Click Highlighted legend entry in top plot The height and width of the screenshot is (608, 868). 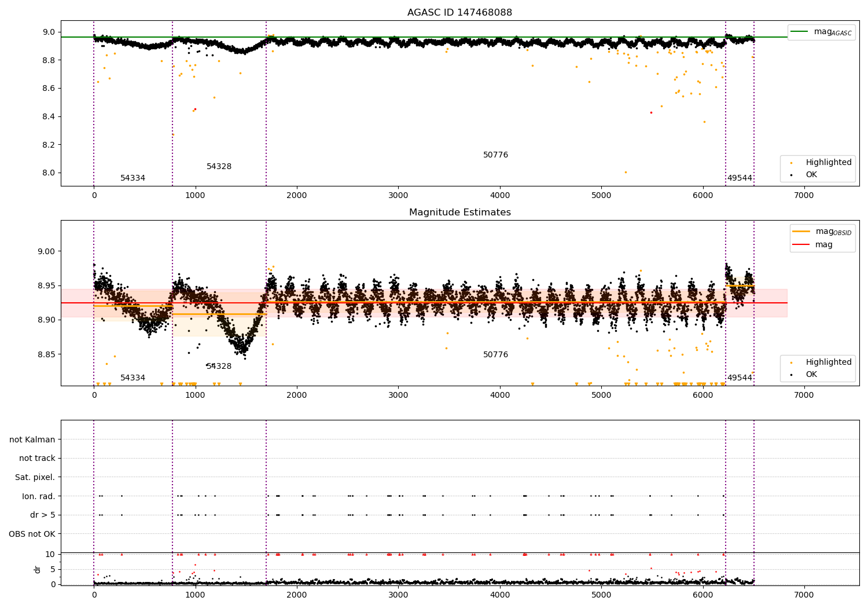click(x=822, y=163)
